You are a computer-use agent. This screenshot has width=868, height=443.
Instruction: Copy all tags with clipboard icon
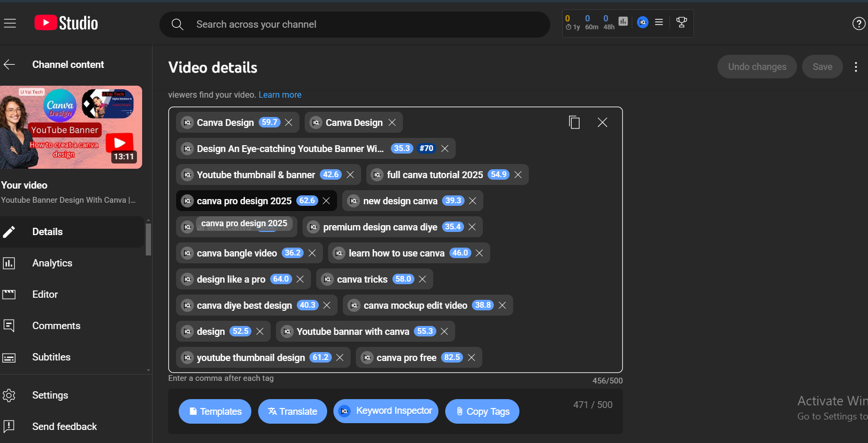tap(574, 122)
